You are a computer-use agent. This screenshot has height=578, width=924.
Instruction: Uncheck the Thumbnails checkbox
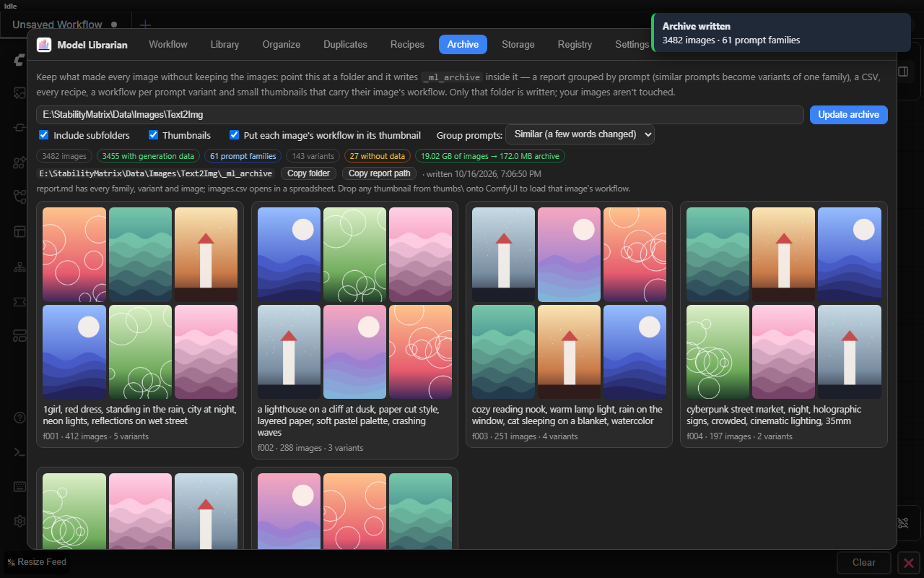[x=153, y=135]
